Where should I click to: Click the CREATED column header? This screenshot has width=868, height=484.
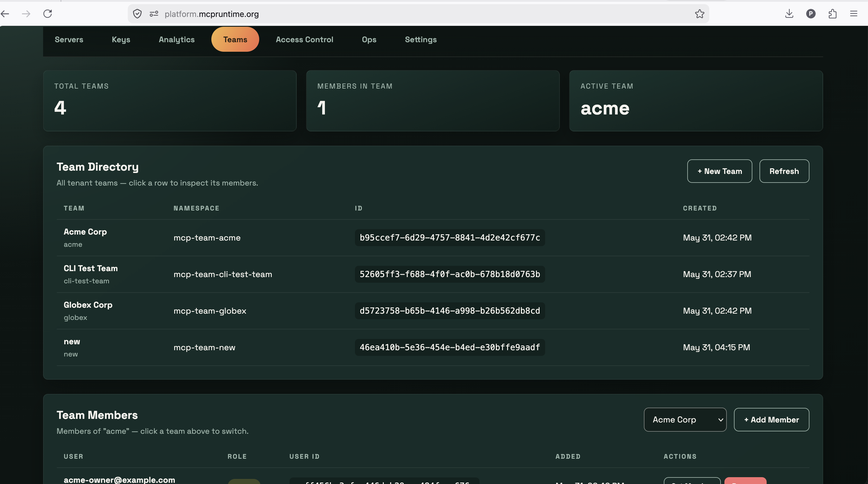tap(700, 208)
